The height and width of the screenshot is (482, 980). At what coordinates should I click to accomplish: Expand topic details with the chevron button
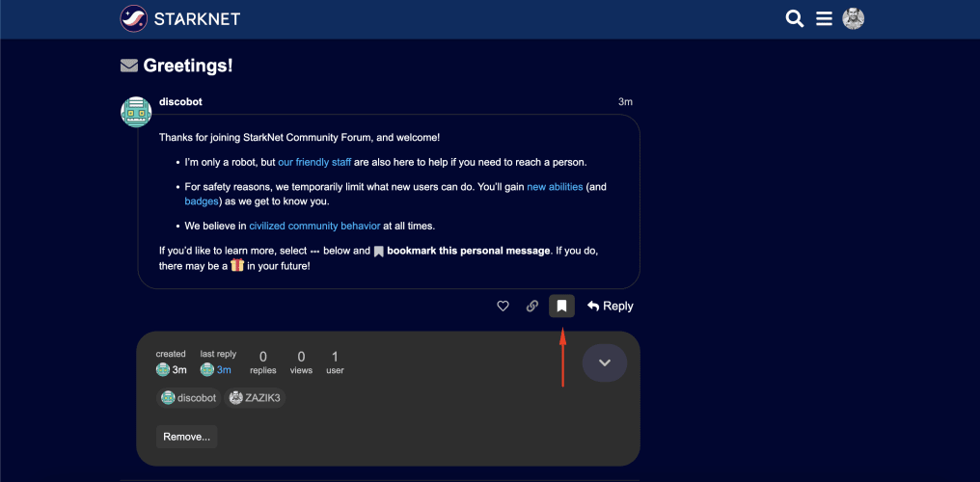click(x=605, y=362)
